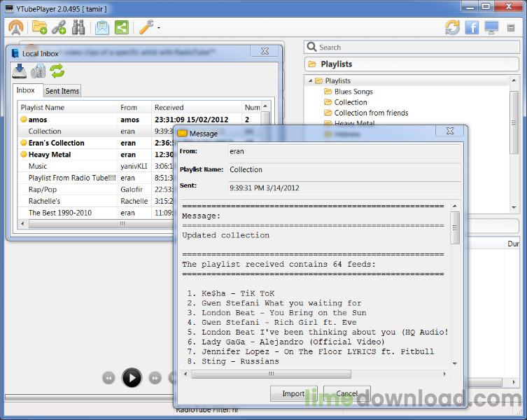Screen dimensions: 527x420
Task: Select the Collection playlist folder in tree
Action: click(346, 102)
